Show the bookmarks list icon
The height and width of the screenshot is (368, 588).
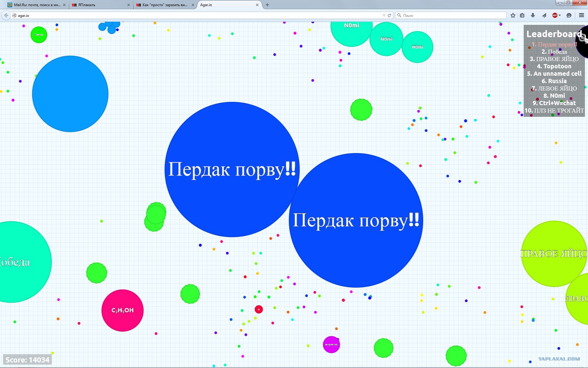(x=522, y=15)
